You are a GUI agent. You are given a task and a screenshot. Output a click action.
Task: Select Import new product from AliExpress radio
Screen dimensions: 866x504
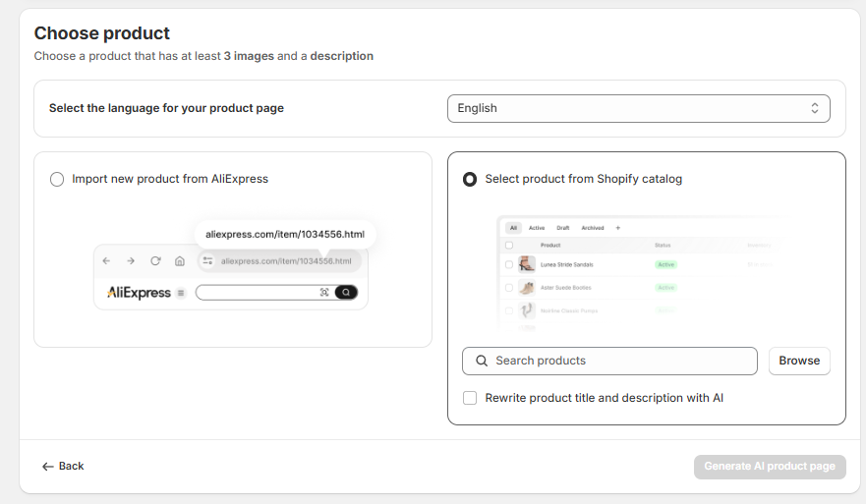coord(57,179)
